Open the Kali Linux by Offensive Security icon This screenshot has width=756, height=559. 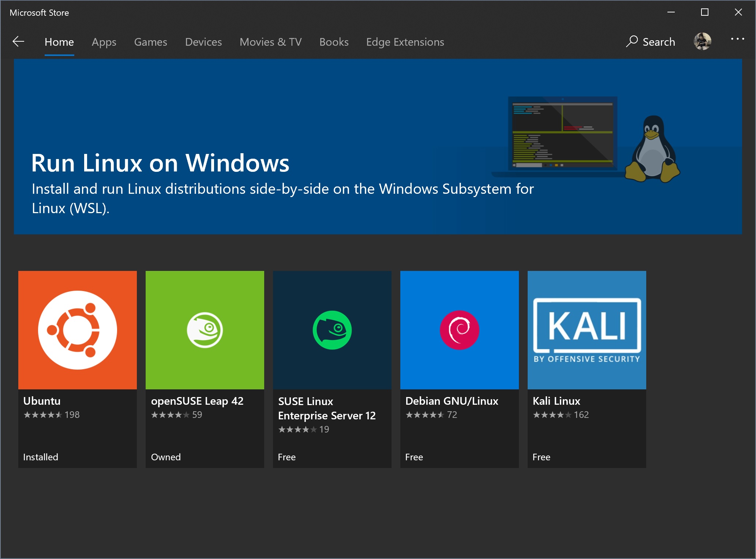(x=587, y=329)
